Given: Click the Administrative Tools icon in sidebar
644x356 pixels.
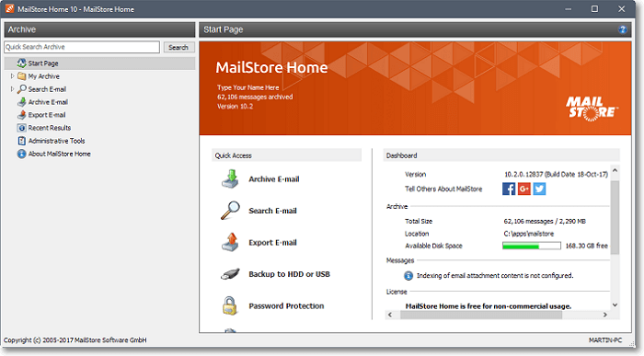Looking at the screenshot, I should pyautogui.click(x=22, y=141).
